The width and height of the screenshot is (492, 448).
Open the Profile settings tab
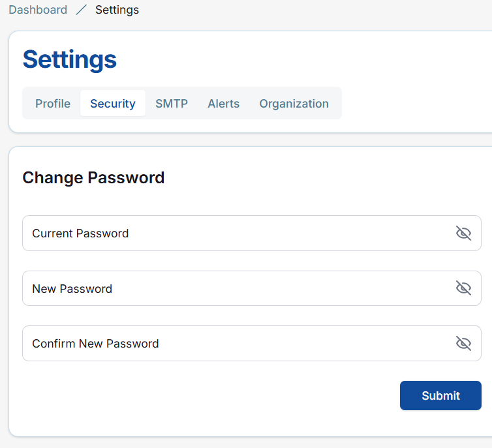[x=53, y=104]
